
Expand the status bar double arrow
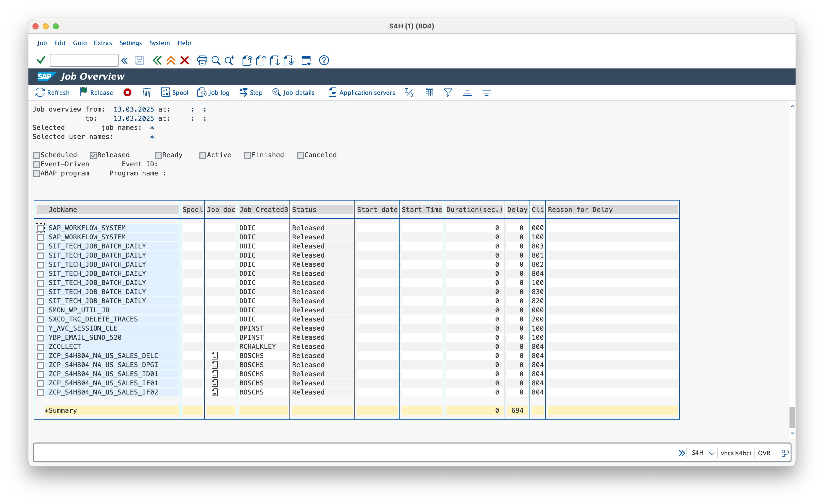point(681,453)
